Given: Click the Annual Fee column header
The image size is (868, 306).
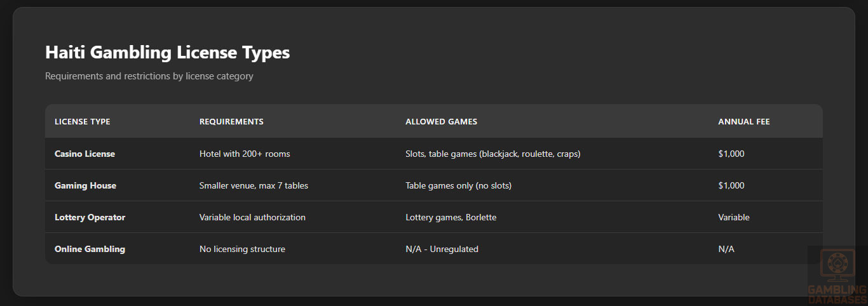Looking at the screenshot, I should pos(743,121).
